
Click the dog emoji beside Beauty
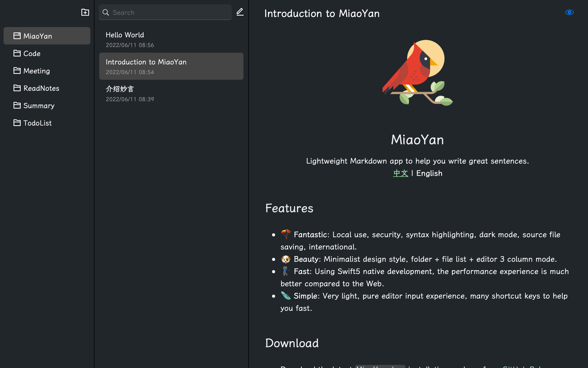pos(286,259)
